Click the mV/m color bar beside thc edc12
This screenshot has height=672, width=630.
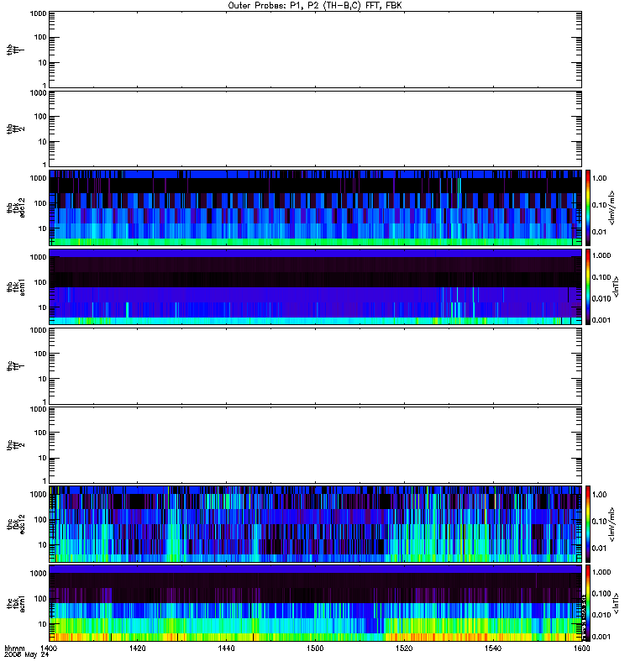click(588, 524)
